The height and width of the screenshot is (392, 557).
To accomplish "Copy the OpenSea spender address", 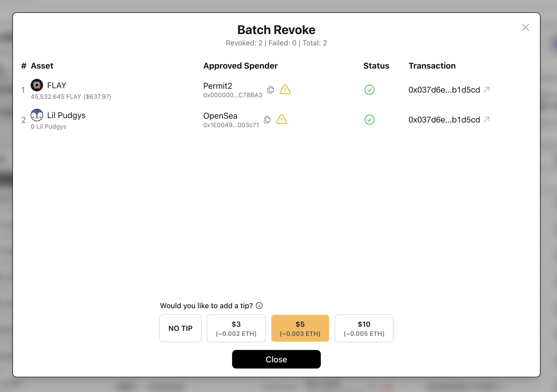I will (267, 119).
